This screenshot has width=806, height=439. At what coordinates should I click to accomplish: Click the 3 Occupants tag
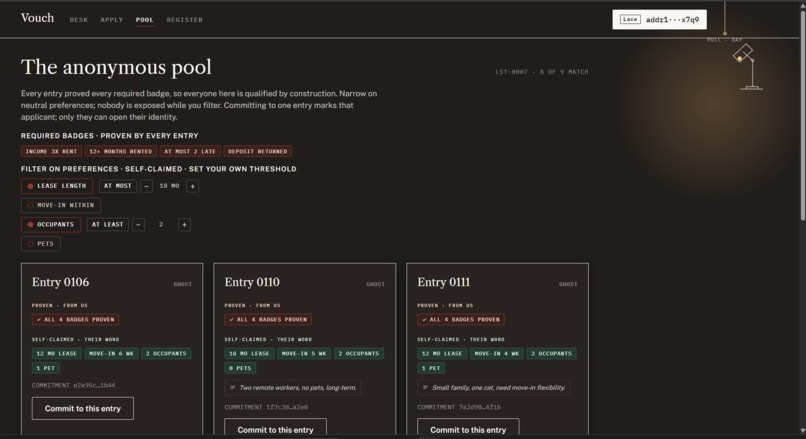[552, 354]
